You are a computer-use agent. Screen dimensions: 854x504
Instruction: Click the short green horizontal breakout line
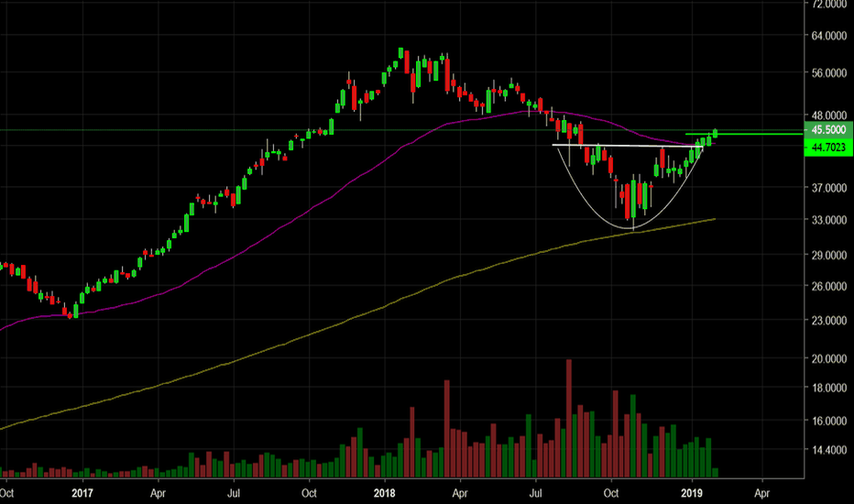[x=743, y=134]
